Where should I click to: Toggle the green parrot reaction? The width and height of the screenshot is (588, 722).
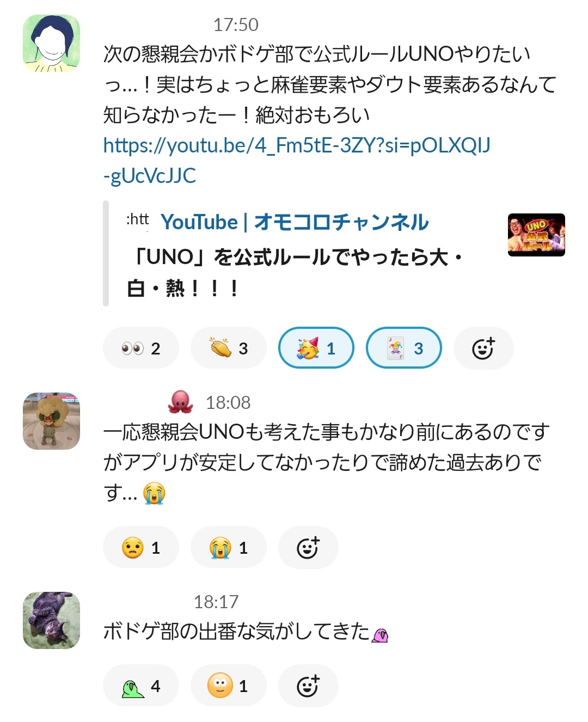coord(141,686)
